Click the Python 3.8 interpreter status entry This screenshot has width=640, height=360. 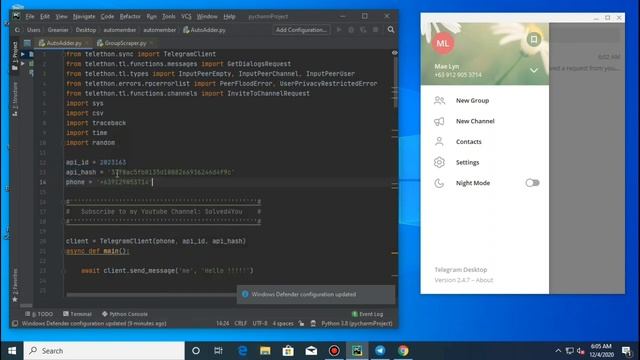click(357, 324)
